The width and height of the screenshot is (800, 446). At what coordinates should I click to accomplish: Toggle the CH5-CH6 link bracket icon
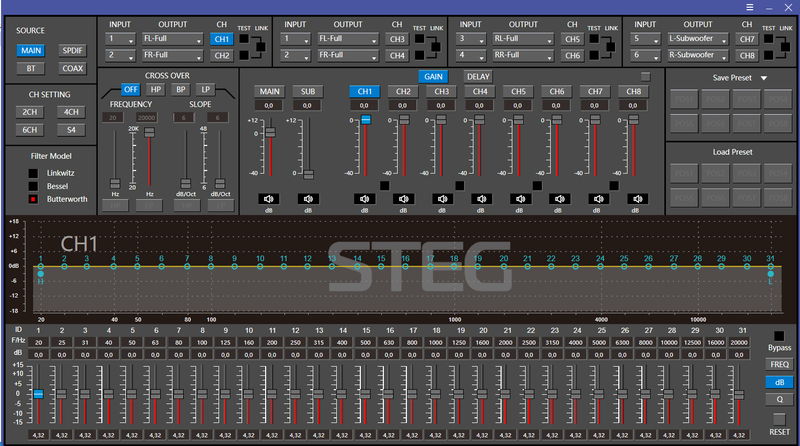coord(610,47)
